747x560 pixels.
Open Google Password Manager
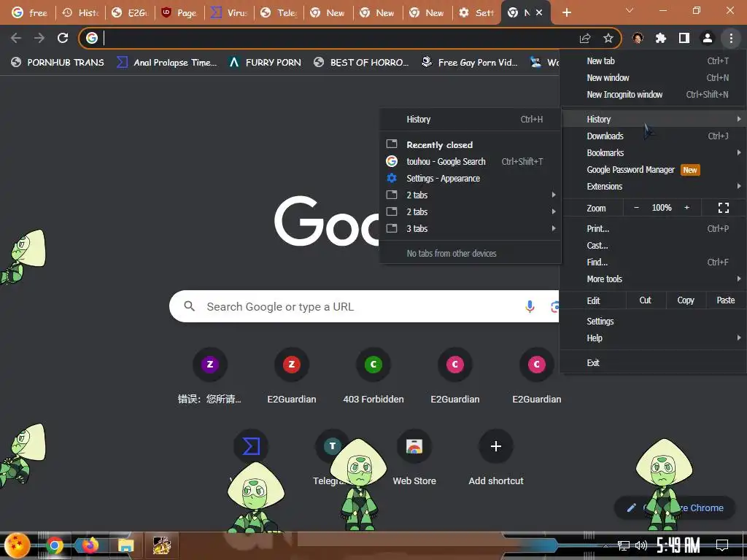[653, 170]
